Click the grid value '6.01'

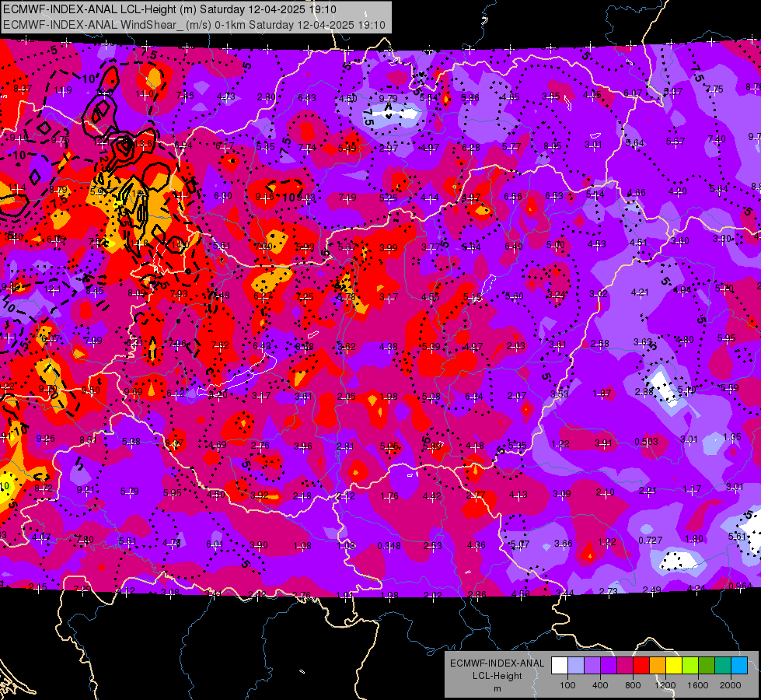pyautogui.click(x=215, y=544)
